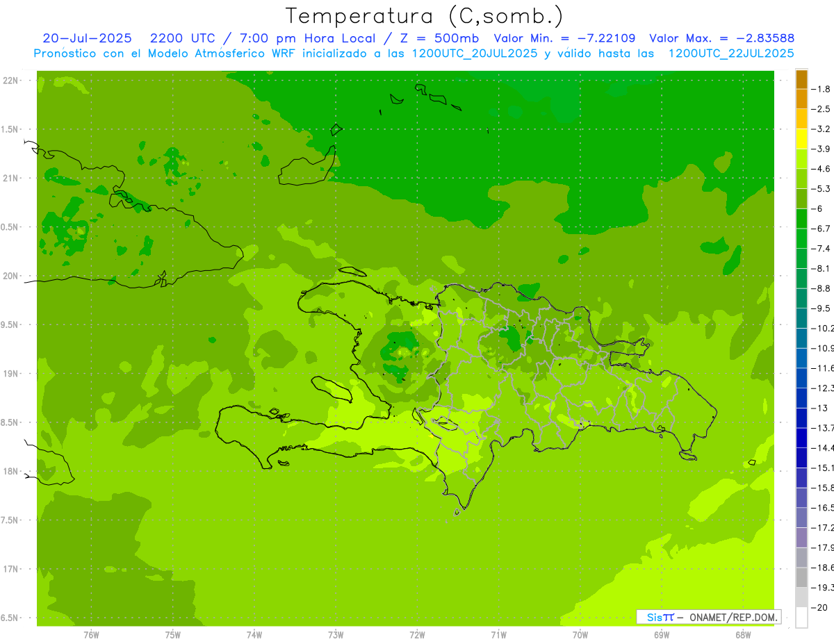Click the '18N' latitude axis label

pos(10,471)
